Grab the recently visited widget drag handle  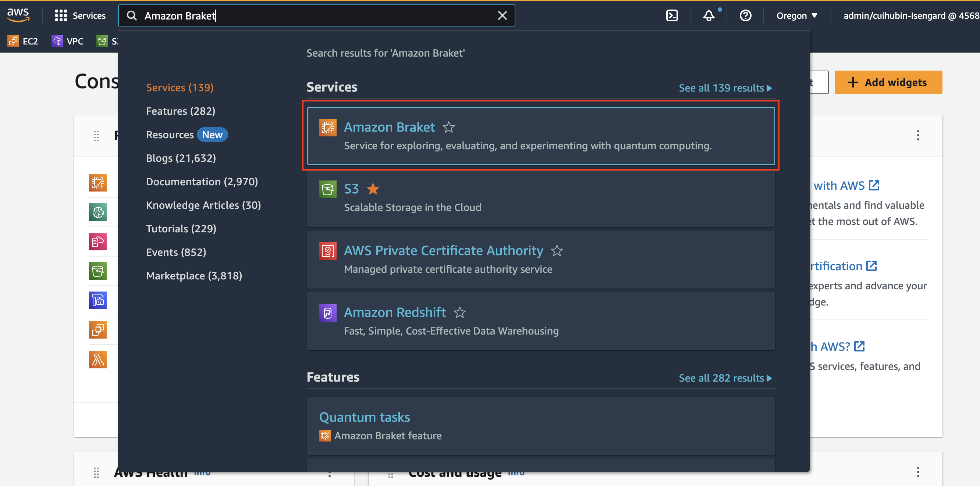96,136
